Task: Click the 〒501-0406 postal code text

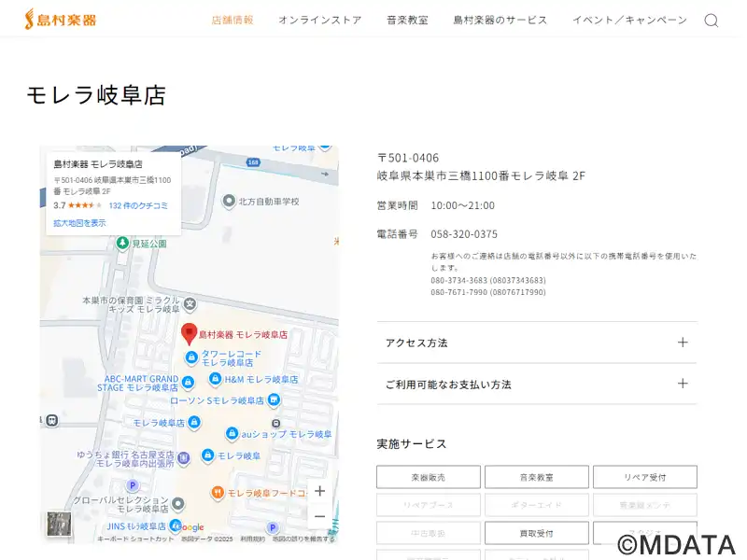Action: tap(408, 158)
